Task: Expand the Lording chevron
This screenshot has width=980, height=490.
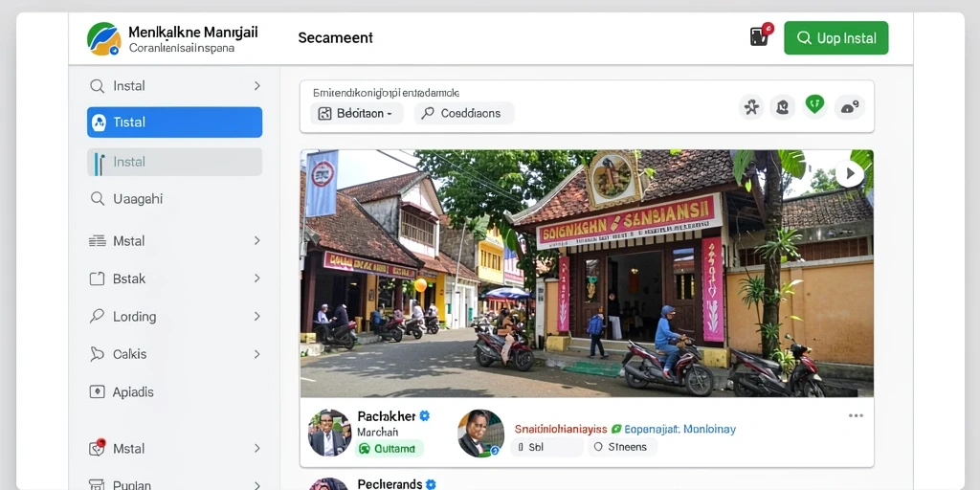Action: 256,316
